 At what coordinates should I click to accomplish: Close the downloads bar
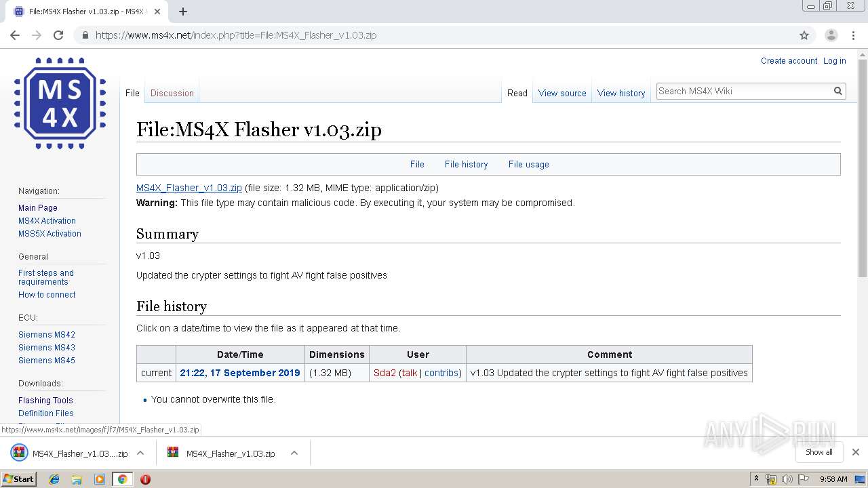coord(856,452)
